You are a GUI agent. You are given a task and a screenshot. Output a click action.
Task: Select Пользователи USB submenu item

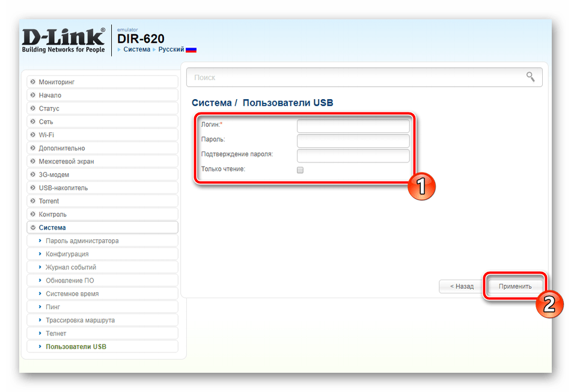pos(102,346)
